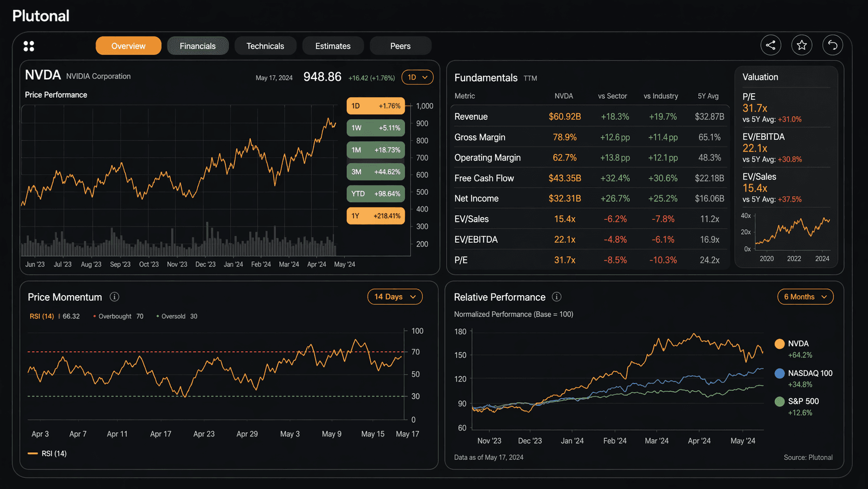The image size is (868, 489).
Task: Click the share icon button
Action: click(770, 45)
